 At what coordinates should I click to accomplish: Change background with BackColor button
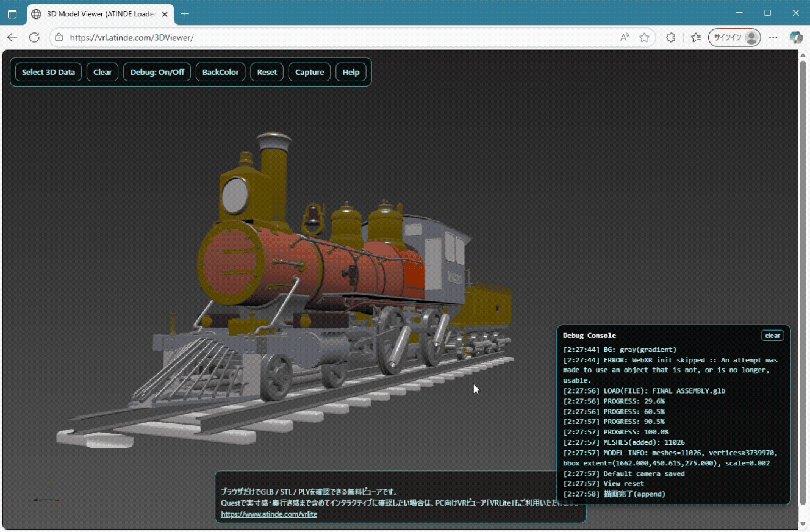(220, 72)
